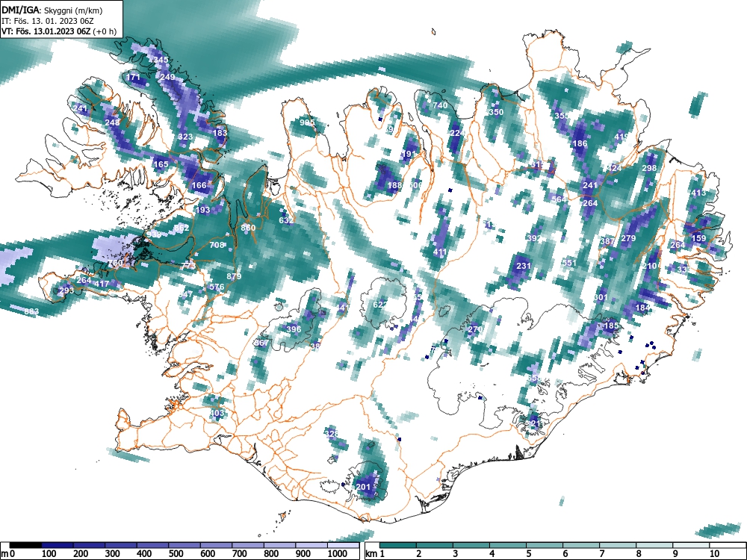Click the 293 value on the Snæfellsnes peninsula
Image resolution: width=747 pixels, height=560 pixels.
(x=67, y=290)
